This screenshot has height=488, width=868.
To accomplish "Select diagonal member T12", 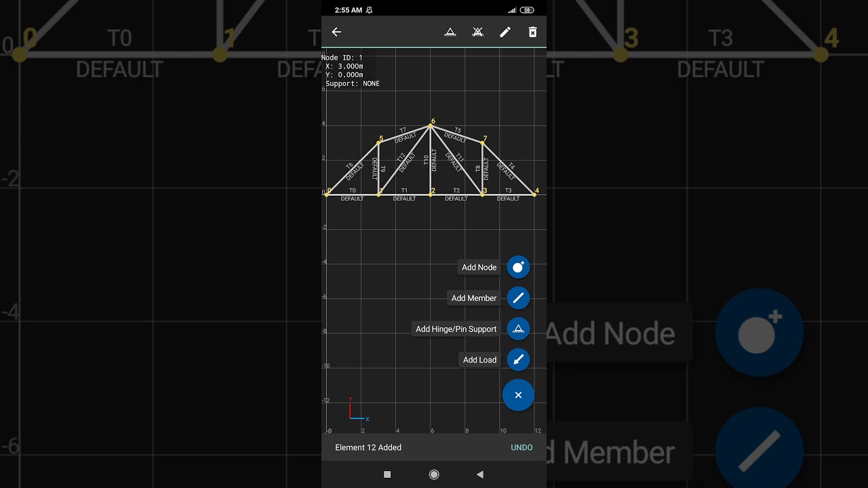I will [404, 160].
